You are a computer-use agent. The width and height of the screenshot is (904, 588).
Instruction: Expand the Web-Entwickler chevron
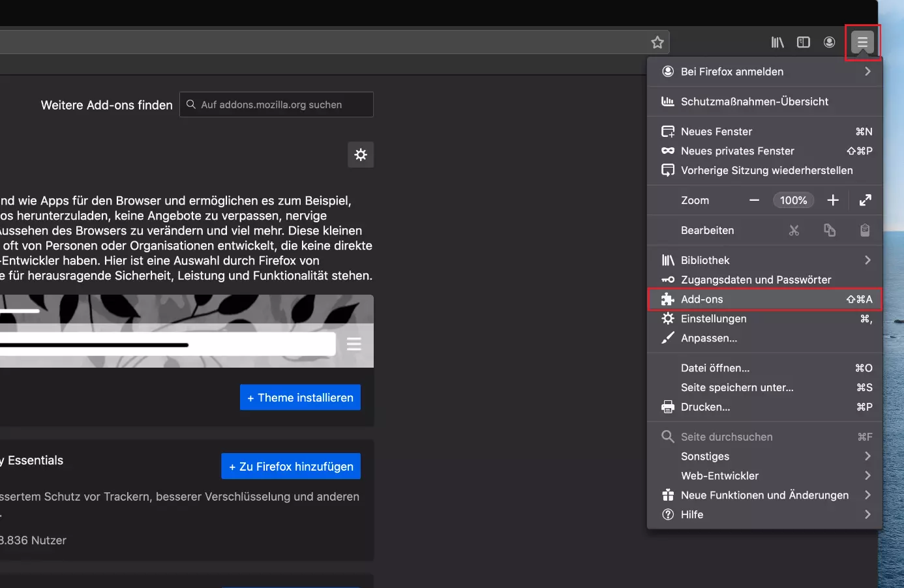click(x=867, y=476)
